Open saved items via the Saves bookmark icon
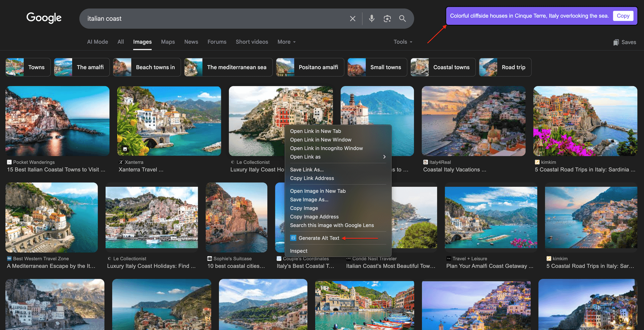644x330 pixels. 616,42
